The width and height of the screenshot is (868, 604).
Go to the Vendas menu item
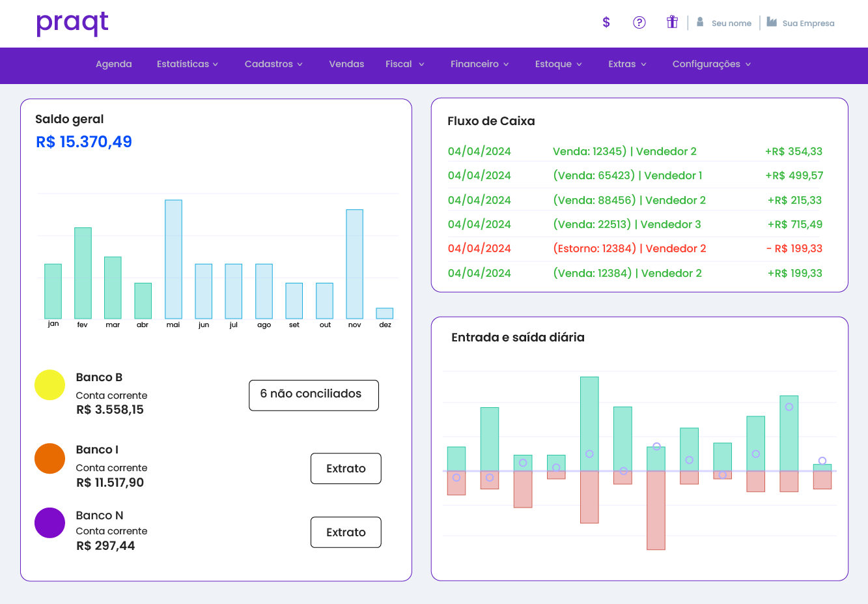pos(346,64)
